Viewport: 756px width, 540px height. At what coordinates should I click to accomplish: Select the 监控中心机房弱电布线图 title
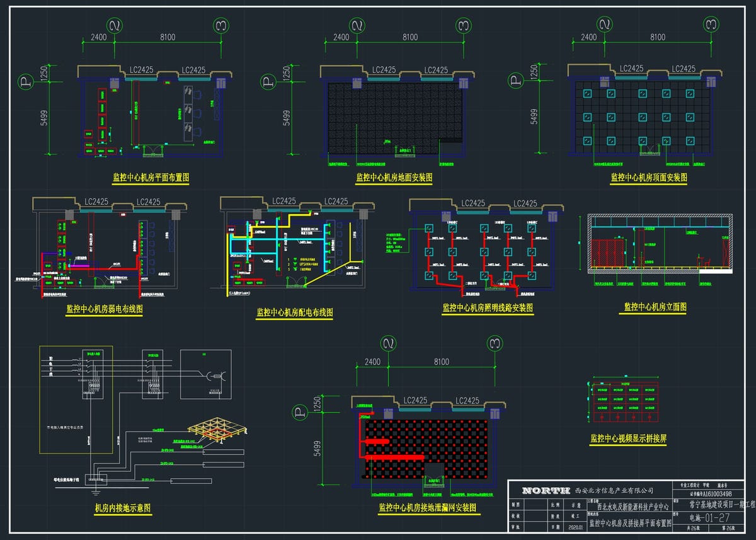pyautogui.click(x=105, y=309)
